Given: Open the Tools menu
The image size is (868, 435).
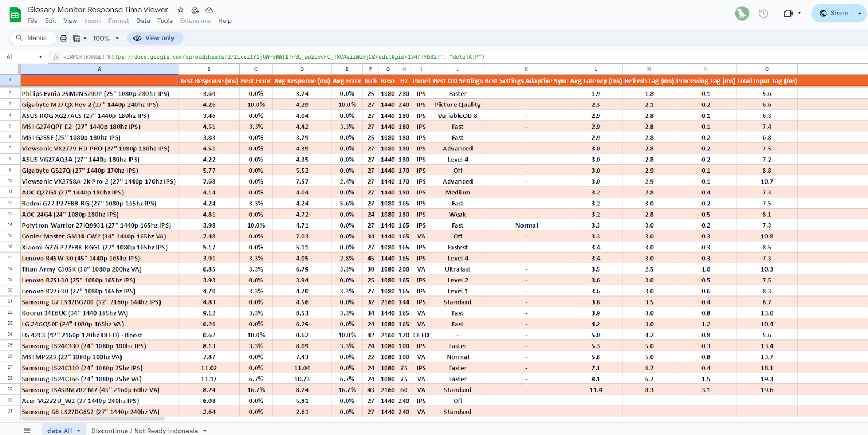Looking at the screenshot, I should tap(165, 21).
